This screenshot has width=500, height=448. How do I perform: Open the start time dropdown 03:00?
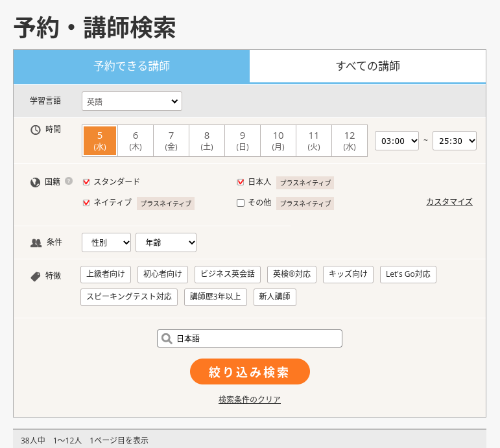click(x=397, y=141)
